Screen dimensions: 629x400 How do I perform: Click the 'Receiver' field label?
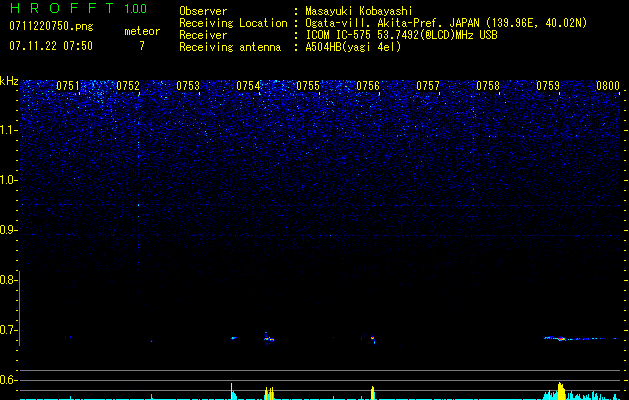203,35
